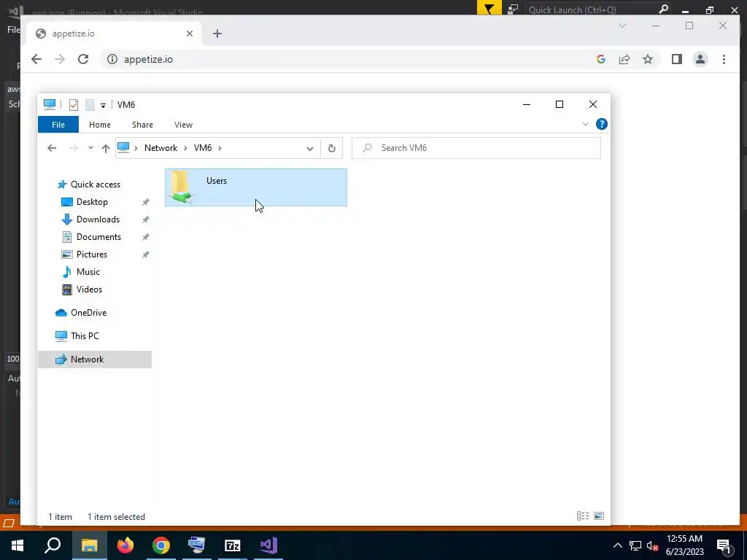Click Visual Studio Quick Launch search box
Screen dimensions: 747x560
coord(598,9)
